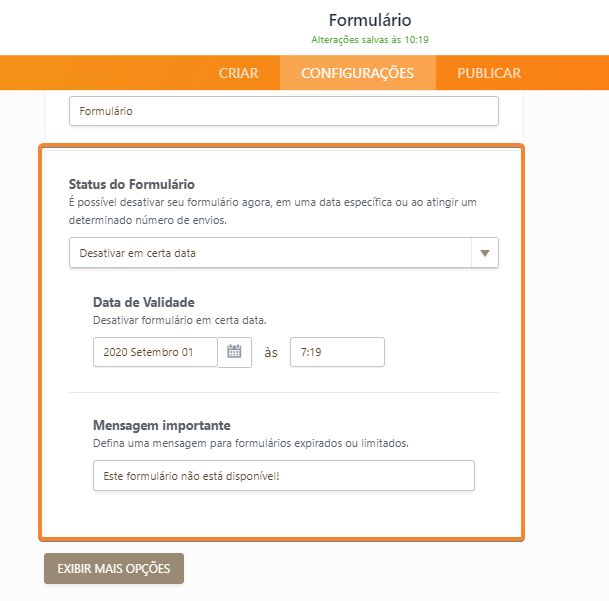Screen dimensions: 609x601
Task: Open the calendar date picker icon
Action: (x=235, y=352)
